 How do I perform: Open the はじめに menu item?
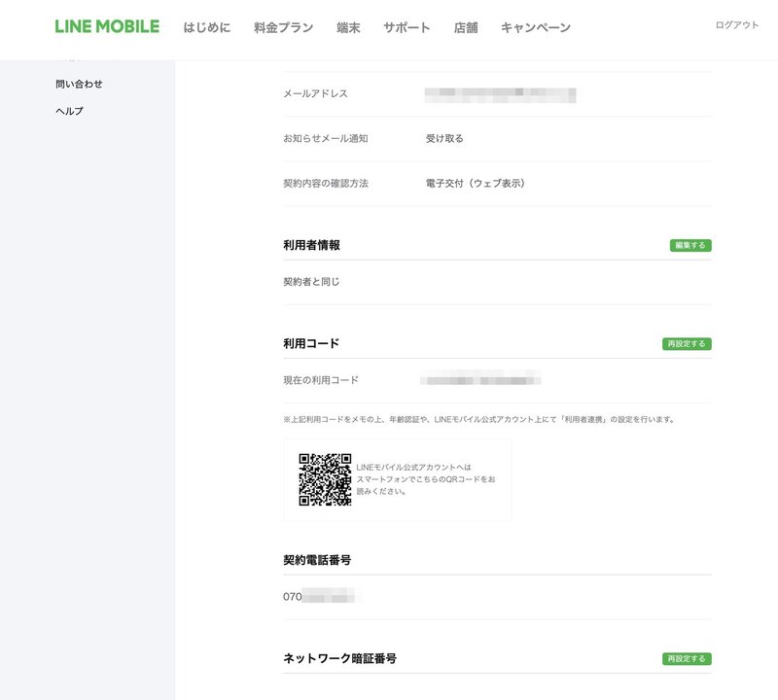tap(207, 27)
